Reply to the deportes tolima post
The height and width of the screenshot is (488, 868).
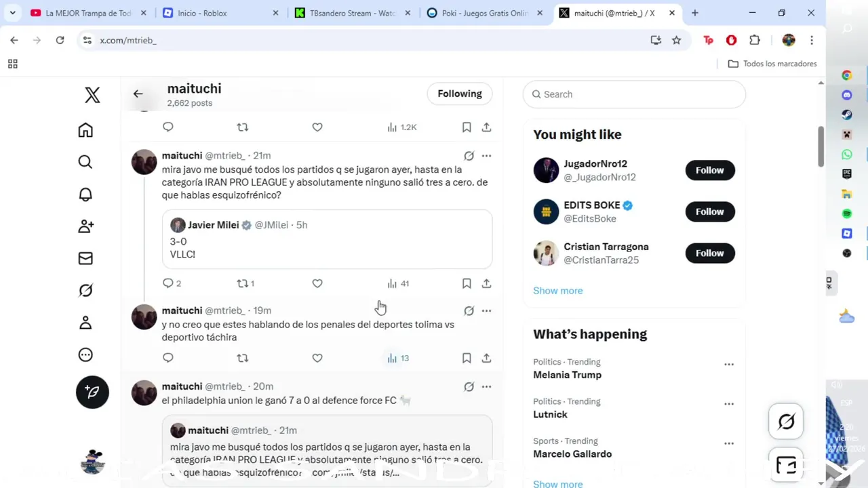(168, 358)
